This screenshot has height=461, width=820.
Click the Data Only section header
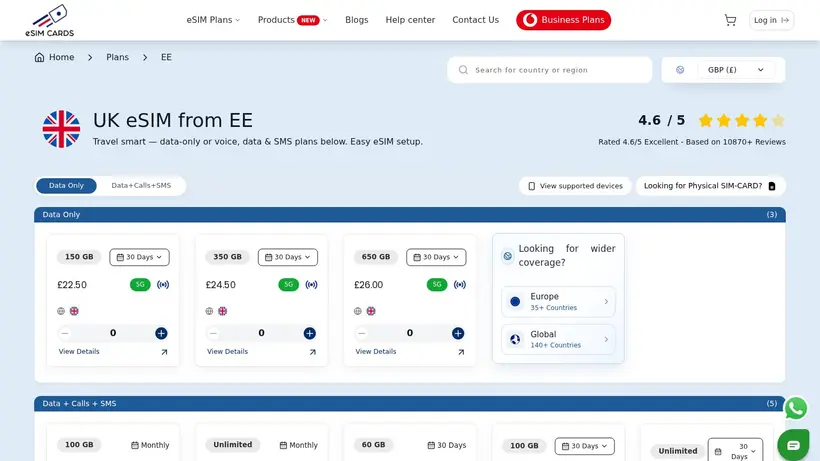tap(409, 214)
